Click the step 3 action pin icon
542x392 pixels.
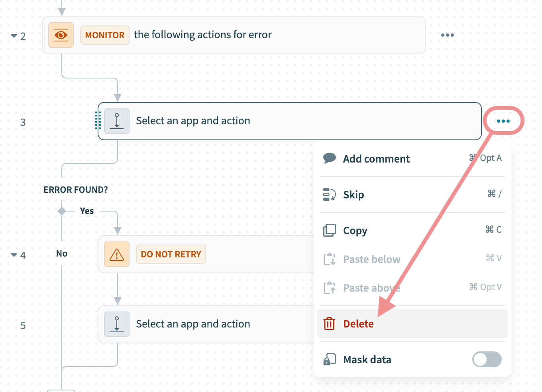coord(117,121)
